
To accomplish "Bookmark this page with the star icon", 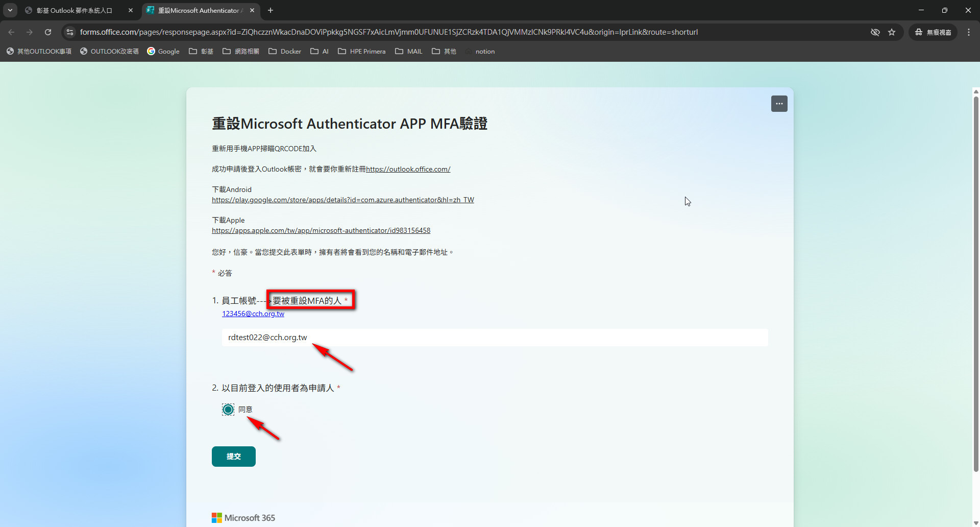I will [892, 32].
